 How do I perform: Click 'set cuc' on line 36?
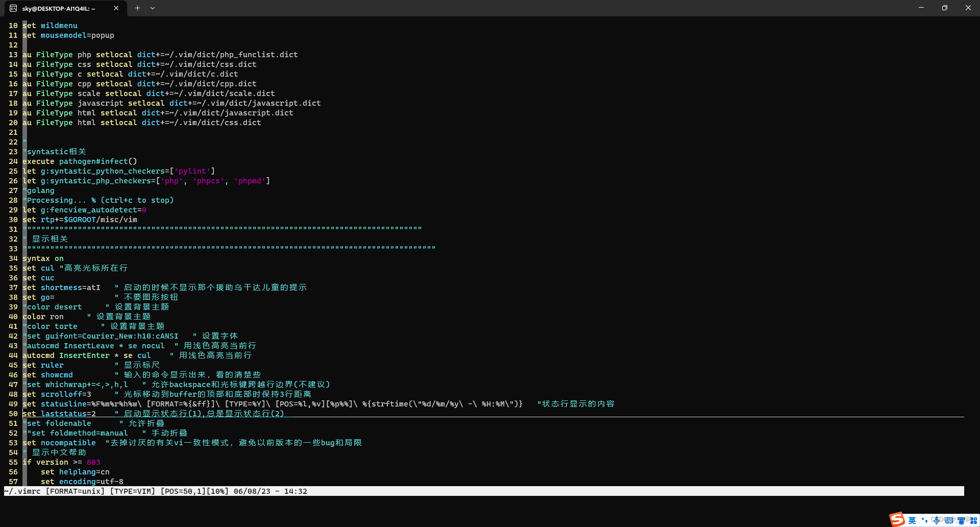[x=38, y=278]
